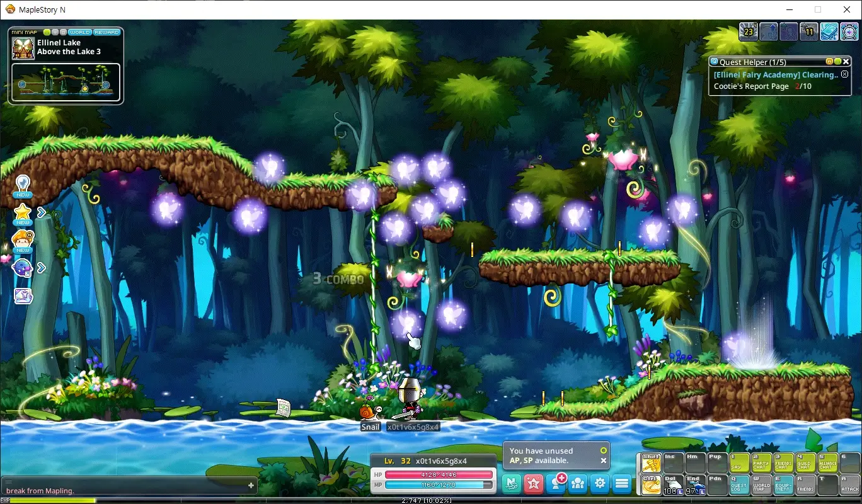
Task: Open Equipment quickslot E
Action: [x=784, y=484]
